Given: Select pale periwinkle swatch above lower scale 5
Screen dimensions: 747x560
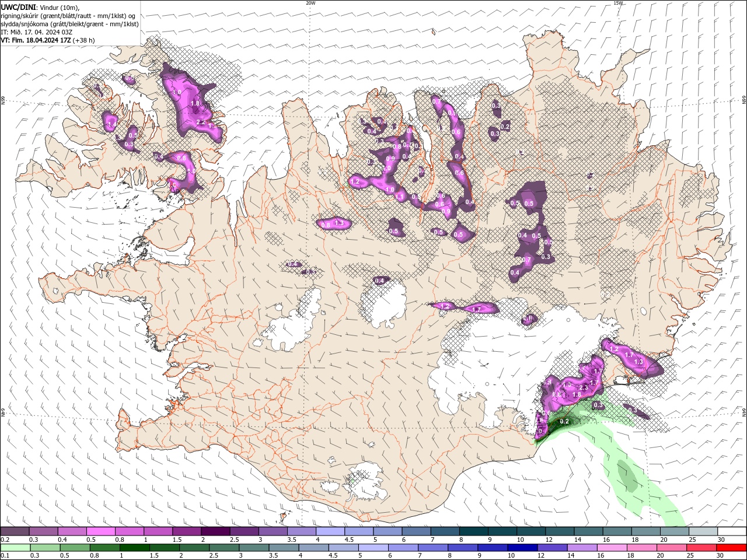Looking at the screenshot, I should (x=373, y=548).
